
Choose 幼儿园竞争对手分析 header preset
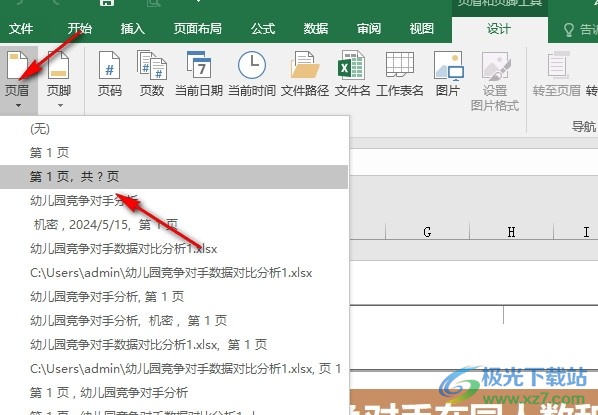pos(174,201)
